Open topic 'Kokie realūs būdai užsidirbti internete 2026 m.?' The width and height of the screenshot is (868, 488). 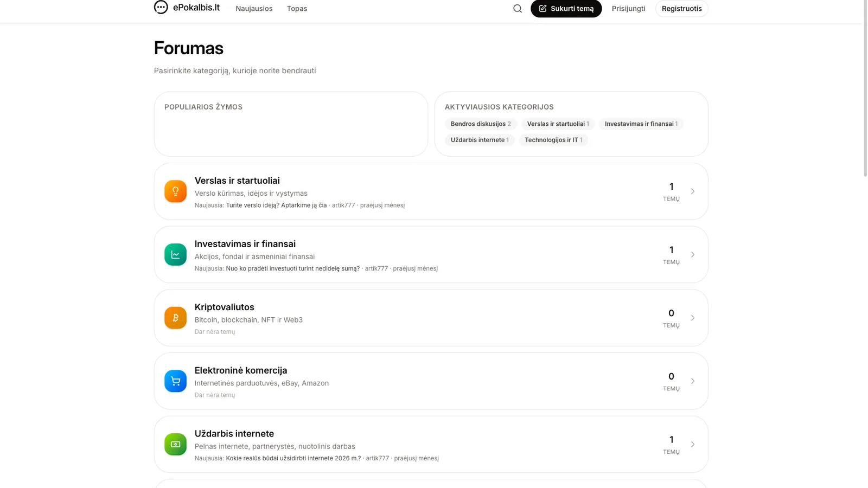293,458
